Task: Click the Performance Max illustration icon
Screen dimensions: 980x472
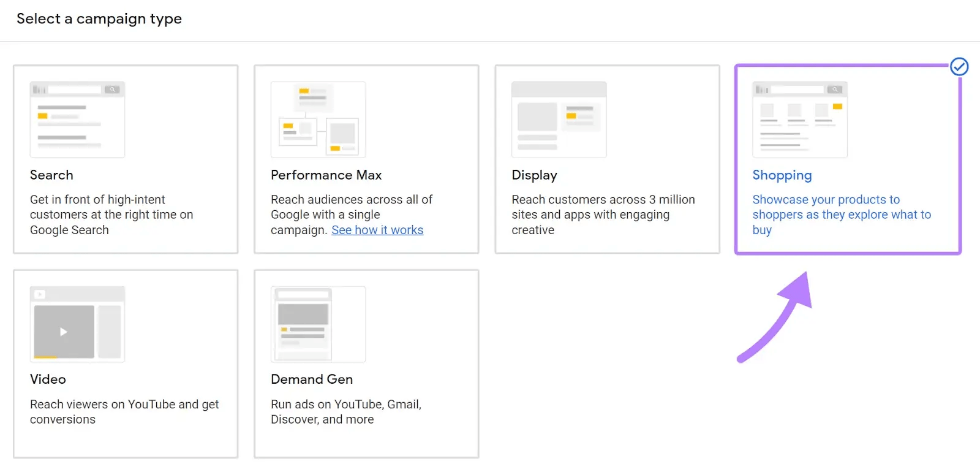Action: pos(318,120)
